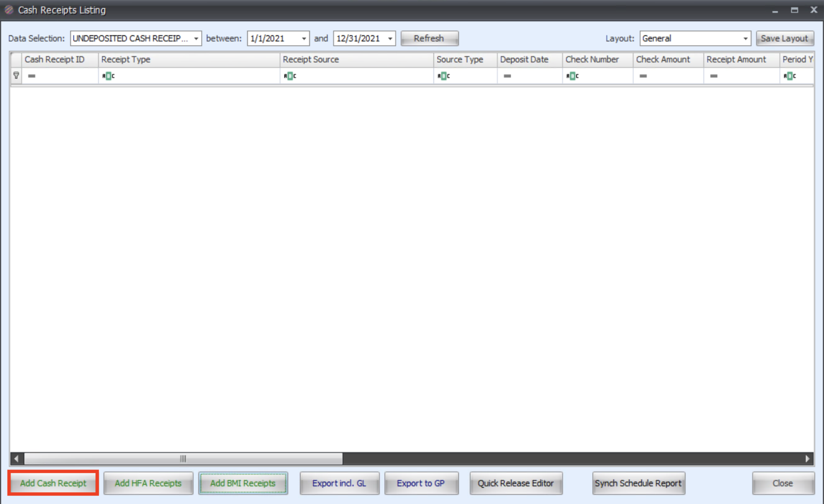
Task: Open the Data Selection dropdown
Action: pyautogui.click(x=196, y=39)
